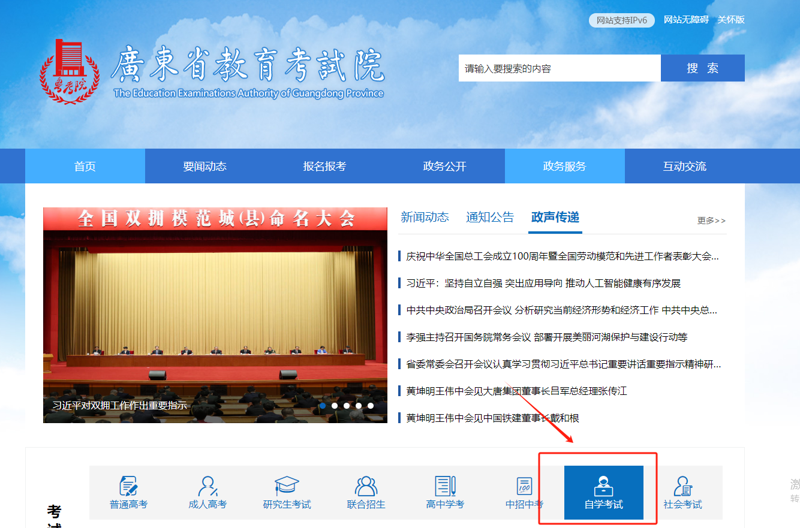
Task: Select the 研究生考试 graduation cap icon
Action: [x=287, y=492]
